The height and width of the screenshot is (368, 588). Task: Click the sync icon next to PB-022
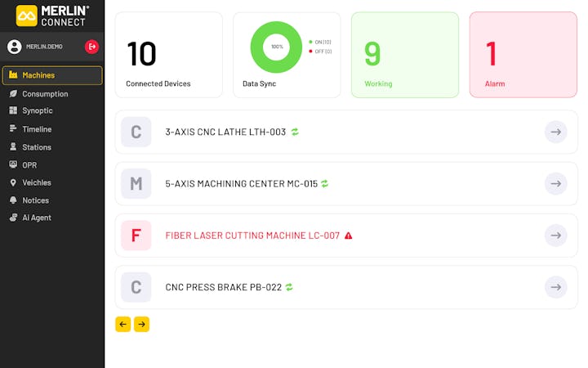pyautogui.click(x=289, y=287)
